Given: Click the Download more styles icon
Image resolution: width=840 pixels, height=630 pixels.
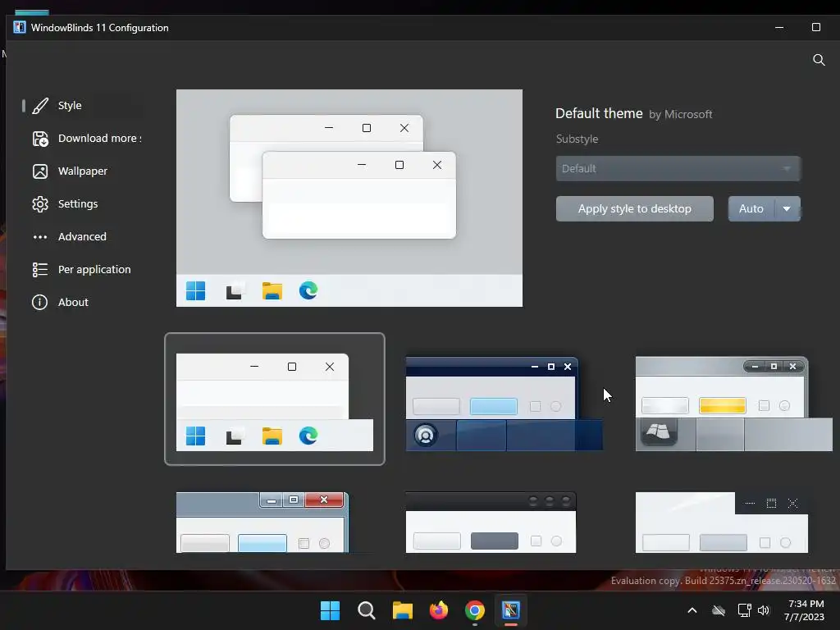Looking at the screenshot, I should [x=40, y=139].
